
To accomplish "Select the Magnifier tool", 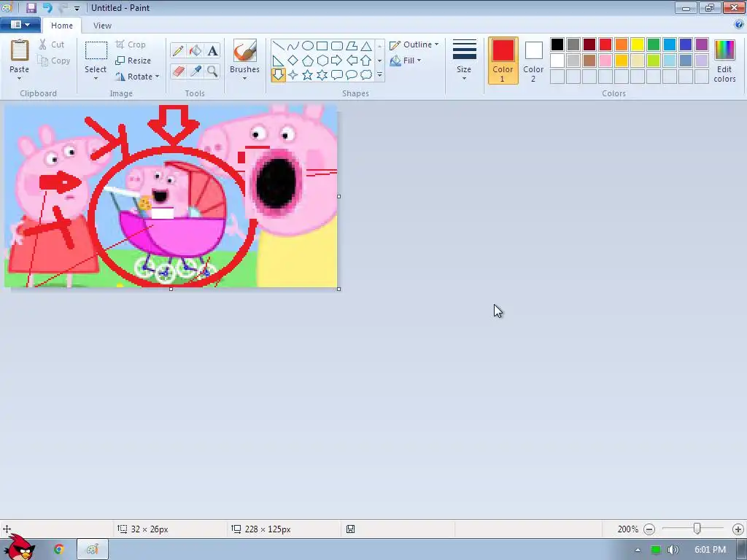I will 212,71.
